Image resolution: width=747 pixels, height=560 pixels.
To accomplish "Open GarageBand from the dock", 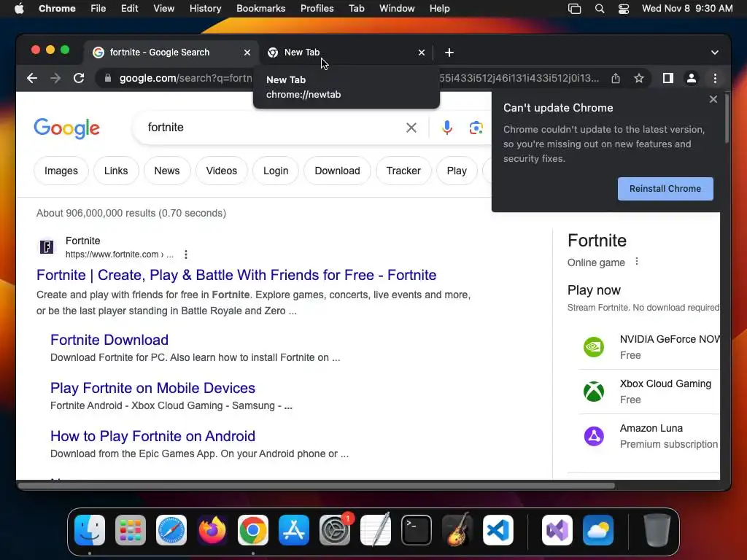I will (457, 530).
